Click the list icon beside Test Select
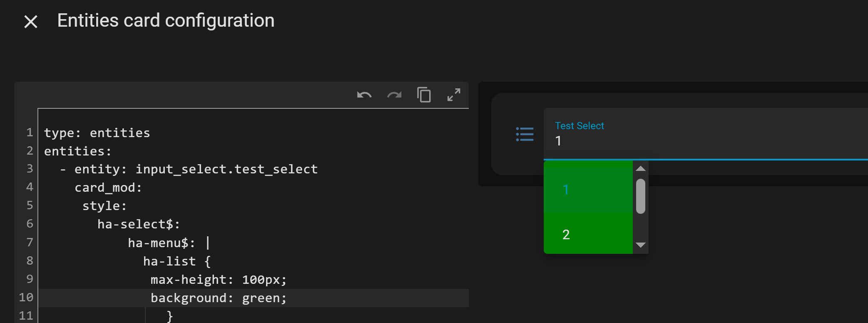The image size is (868, 323). (525, 134)
